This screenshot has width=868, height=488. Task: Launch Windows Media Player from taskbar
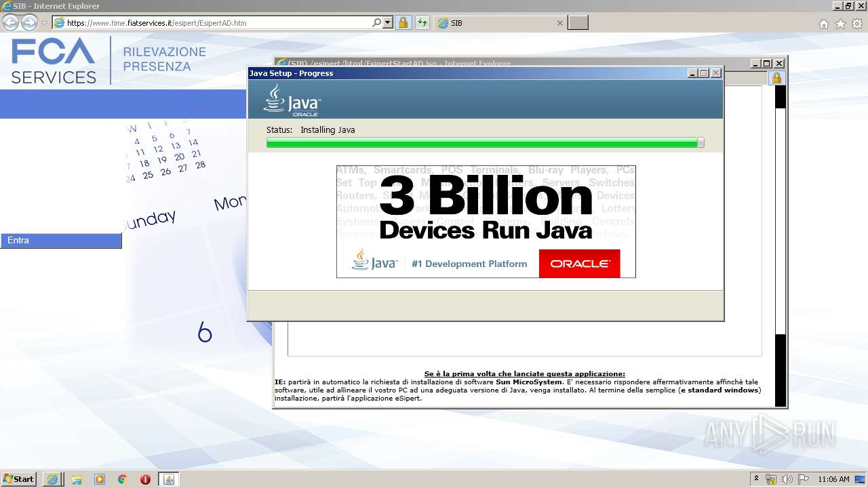[x=100, y=479]
